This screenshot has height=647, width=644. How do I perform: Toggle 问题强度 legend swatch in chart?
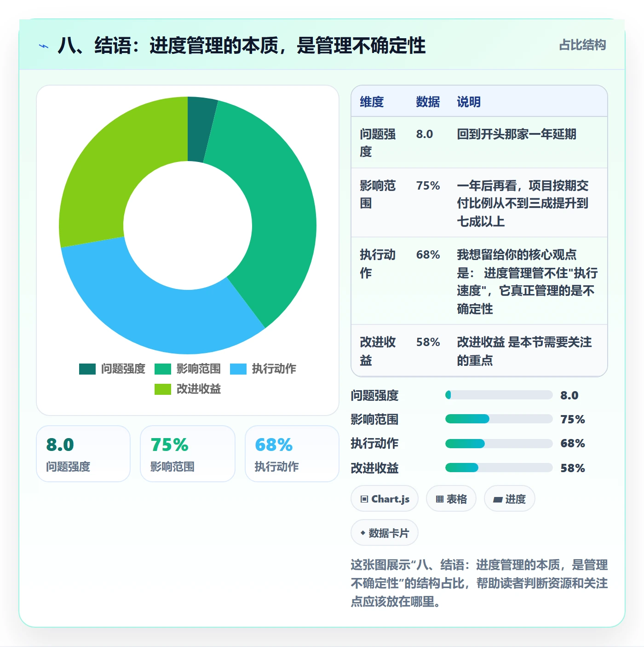click(x=87, y=369)
